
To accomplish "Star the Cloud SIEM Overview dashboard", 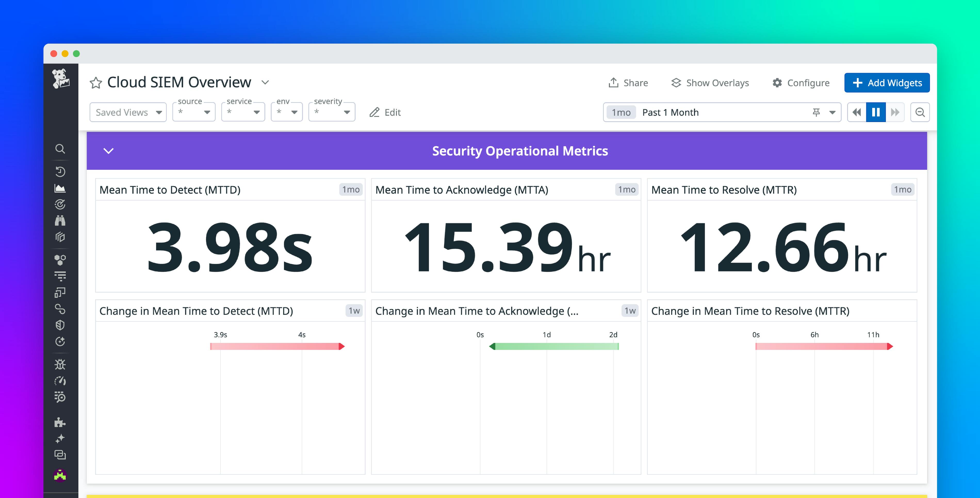I will click(x=95, y=82).
